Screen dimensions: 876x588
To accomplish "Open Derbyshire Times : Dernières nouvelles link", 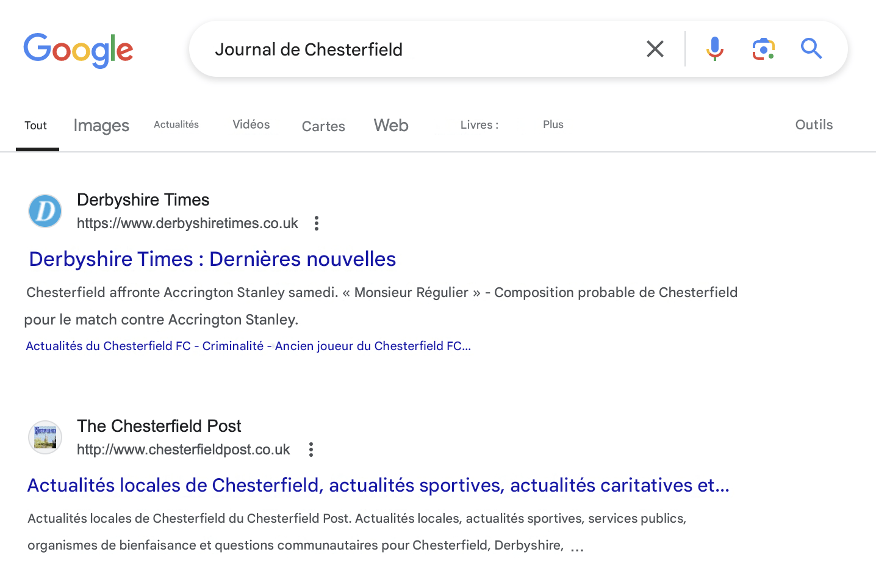I will 212,259.
